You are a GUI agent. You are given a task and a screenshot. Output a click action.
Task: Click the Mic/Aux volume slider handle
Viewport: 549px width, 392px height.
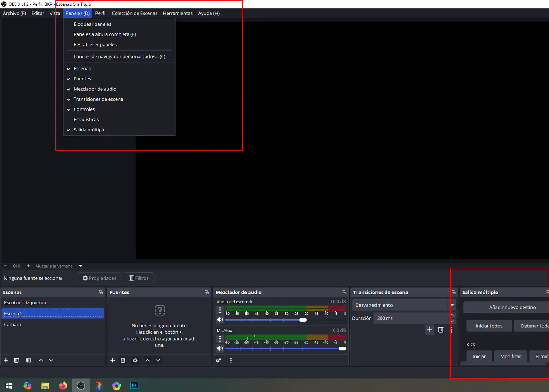click(x=342, y=349)
